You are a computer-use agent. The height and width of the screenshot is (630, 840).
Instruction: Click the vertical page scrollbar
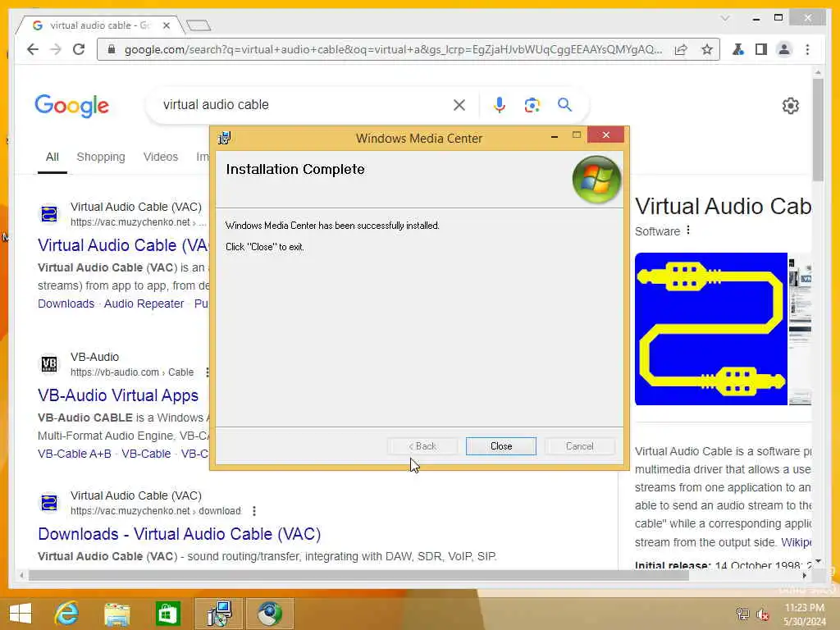coord(818,130)
